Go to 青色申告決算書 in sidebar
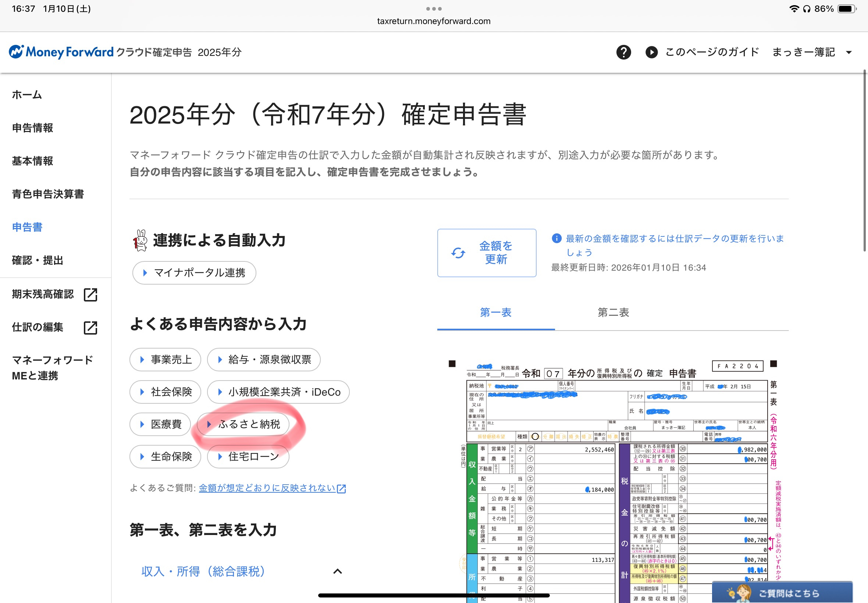Viewport: 868px width, 603px height. [x=48, y=194]
